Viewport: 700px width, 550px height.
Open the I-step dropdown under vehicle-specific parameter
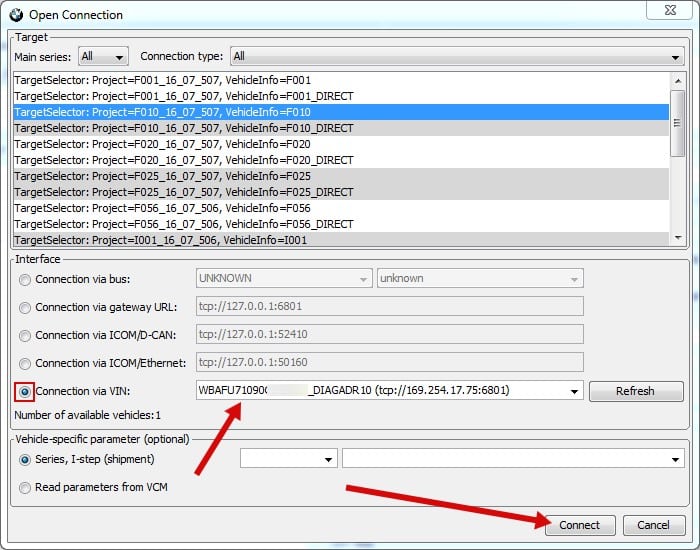tap(513, 458)
